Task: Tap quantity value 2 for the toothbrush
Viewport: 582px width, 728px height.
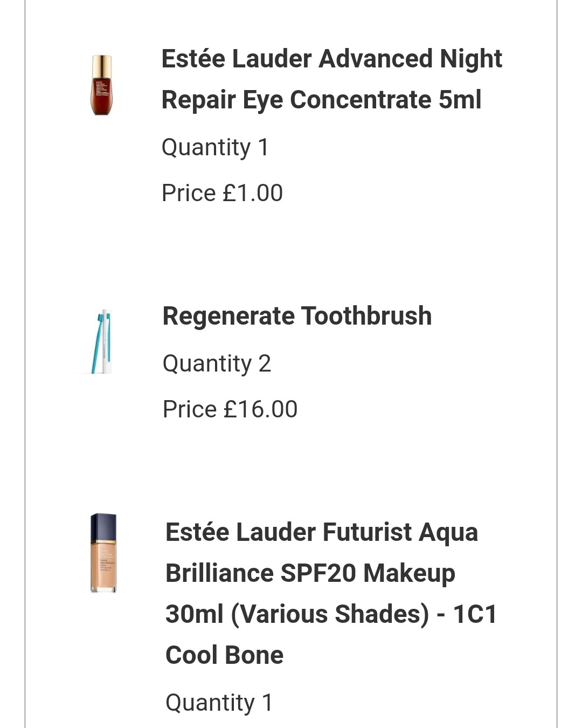Action: click(x=265, y=363)
